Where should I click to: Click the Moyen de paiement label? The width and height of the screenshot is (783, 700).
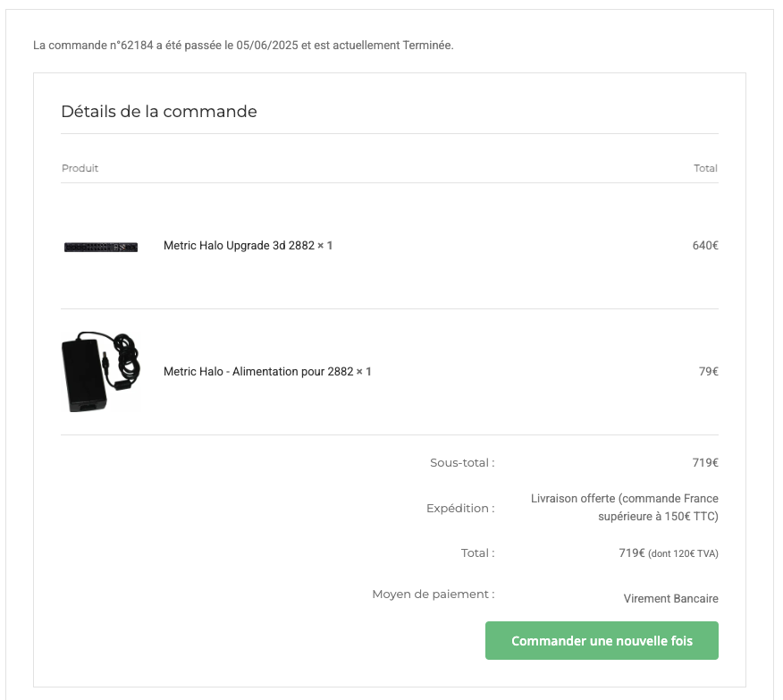click(434, 595)
